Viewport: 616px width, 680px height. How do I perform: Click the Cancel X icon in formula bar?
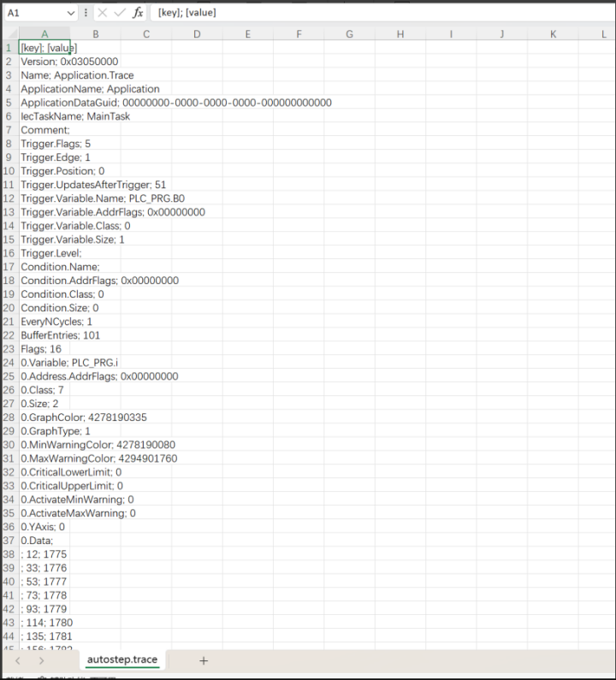coord(102,13)
